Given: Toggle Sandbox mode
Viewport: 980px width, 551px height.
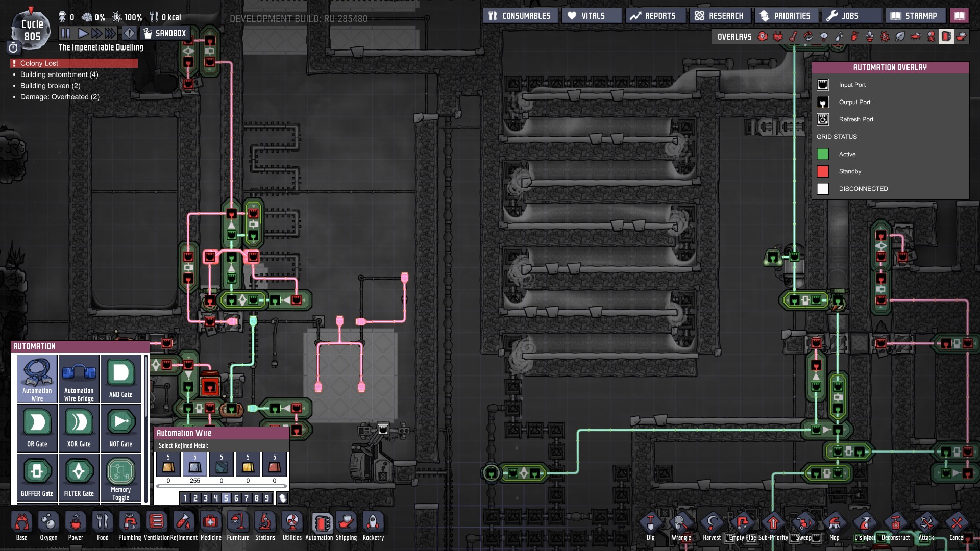Looking at the screenshot, I should pos(165,34).
